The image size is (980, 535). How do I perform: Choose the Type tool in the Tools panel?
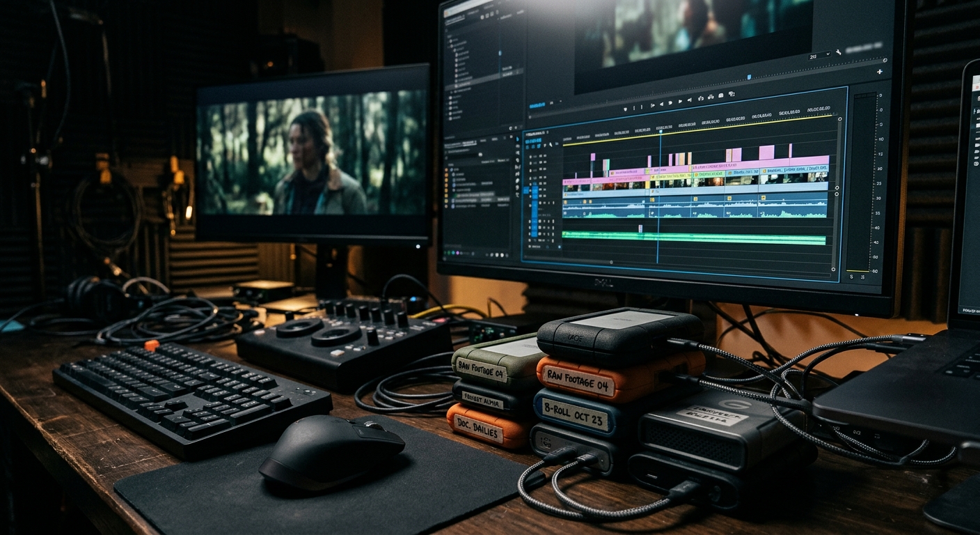click(x=517, y=196)
